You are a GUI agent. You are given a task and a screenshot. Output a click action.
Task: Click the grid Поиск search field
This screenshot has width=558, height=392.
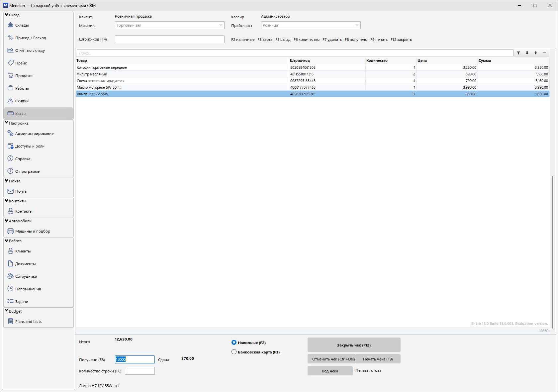(295, 53)
